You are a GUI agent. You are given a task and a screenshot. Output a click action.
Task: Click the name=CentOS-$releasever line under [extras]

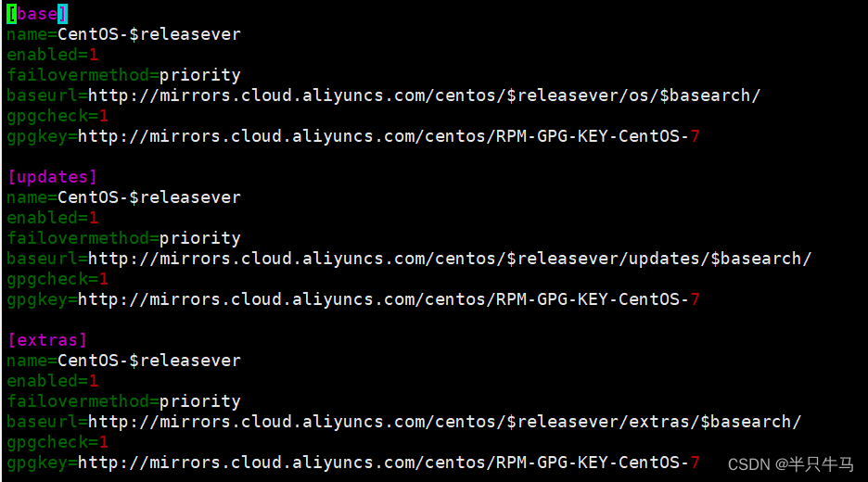pos(123,361)
